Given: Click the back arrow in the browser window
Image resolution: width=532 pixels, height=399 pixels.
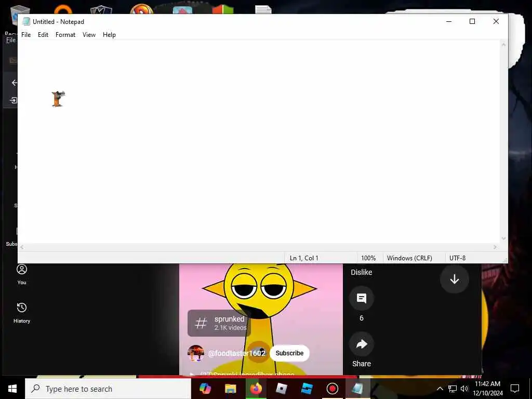Looking at the screenshot, I should pos(14,83).
